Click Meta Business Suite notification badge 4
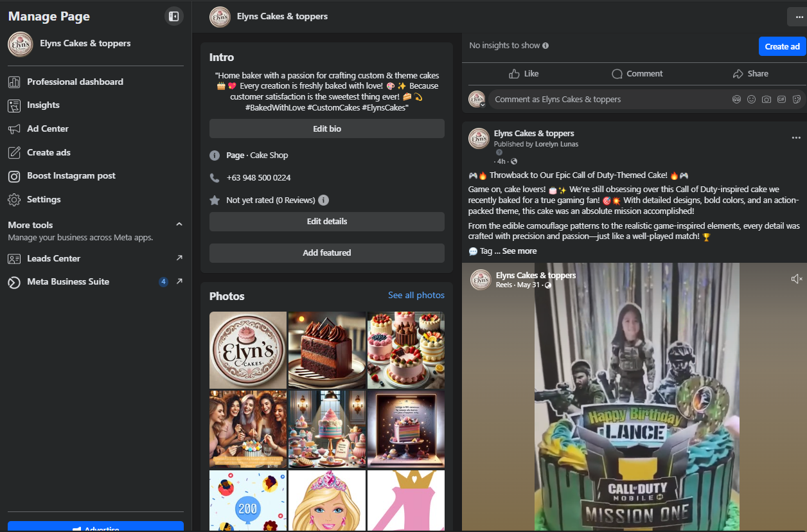807x532 pixels. (163, 281)
